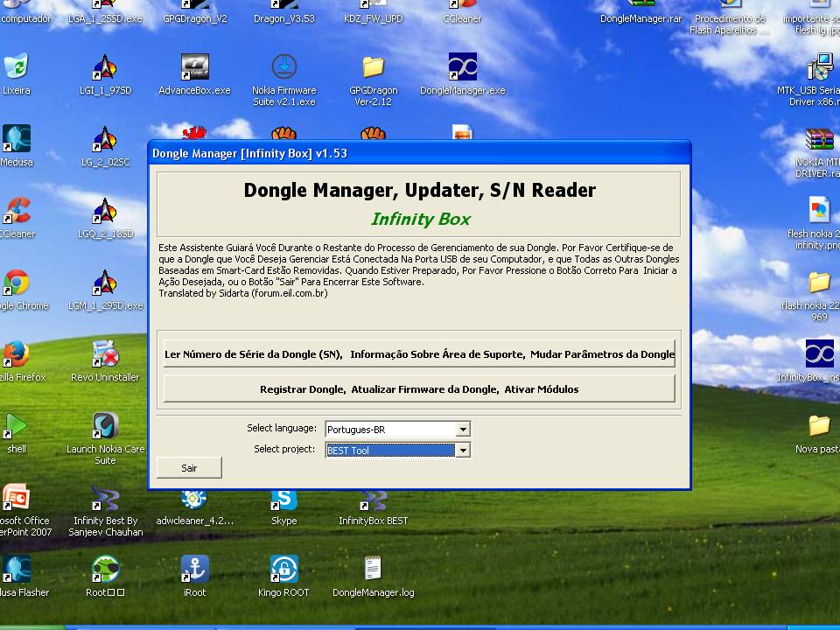Open the right-side WinRAR archive icon
The height and width of the screenshot is (630, 840).
pyautogui.click(x=820, y=139)
